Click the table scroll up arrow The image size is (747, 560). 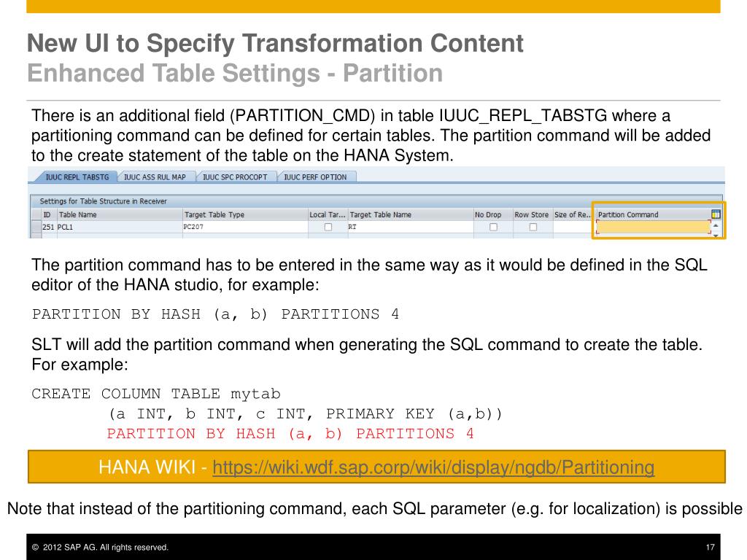716,225
